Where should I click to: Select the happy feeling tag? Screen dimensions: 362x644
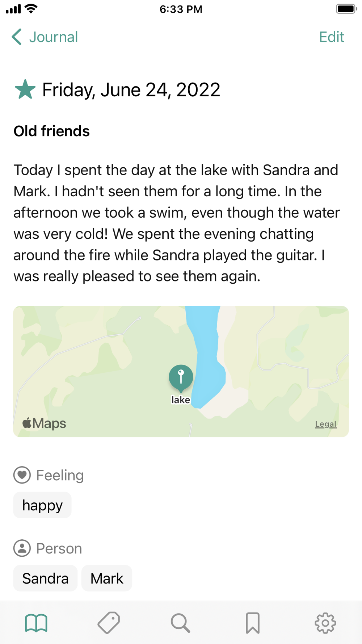(x=42, y=505)
